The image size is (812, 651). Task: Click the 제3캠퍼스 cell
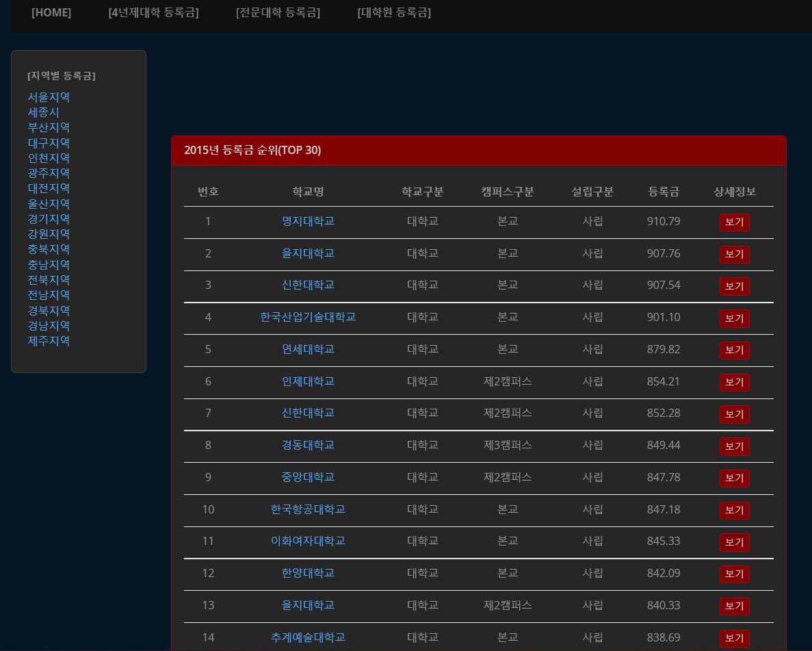tap(508, 445)
